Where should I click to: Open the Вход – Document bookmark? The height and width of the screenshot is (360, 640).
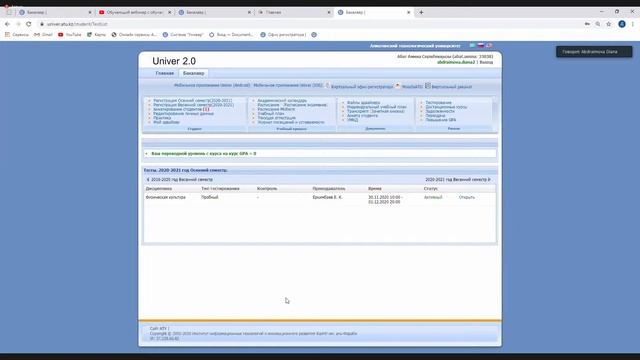click(x=231, y=35)
